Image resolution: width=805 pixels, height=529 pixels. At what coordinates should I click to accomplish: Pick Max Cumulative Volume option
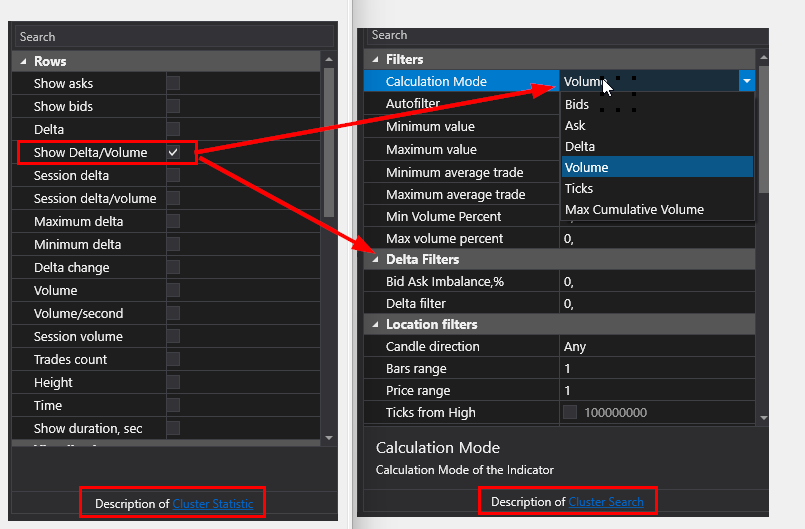coord(634,209)
